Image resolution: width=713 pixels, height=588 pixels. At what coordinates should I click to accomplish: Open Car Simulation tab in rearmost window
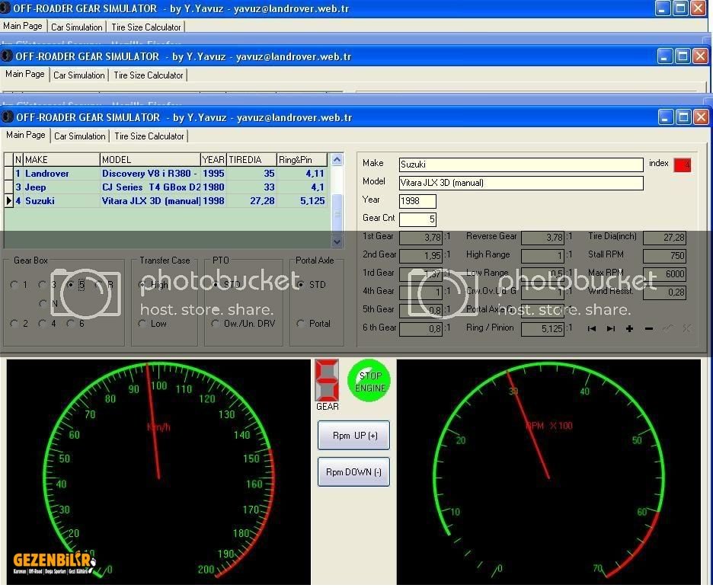(77, 27)
